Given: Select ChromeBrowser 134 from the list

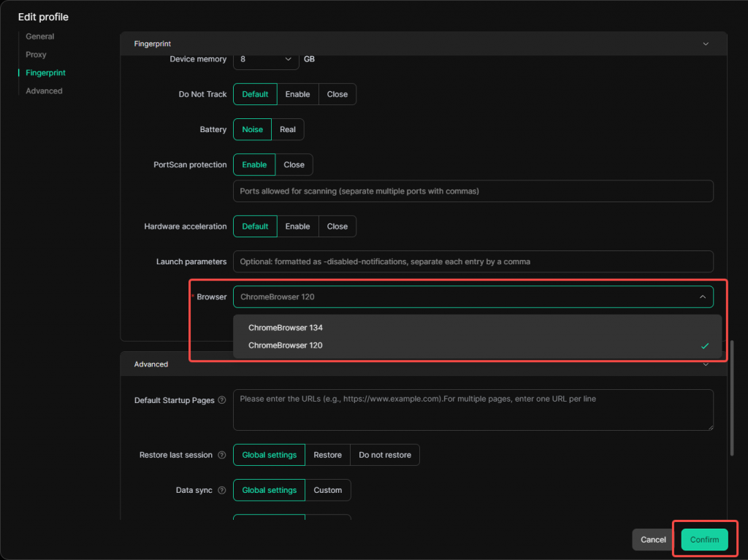Looking at the screenshot, I should tap(477, 328).
